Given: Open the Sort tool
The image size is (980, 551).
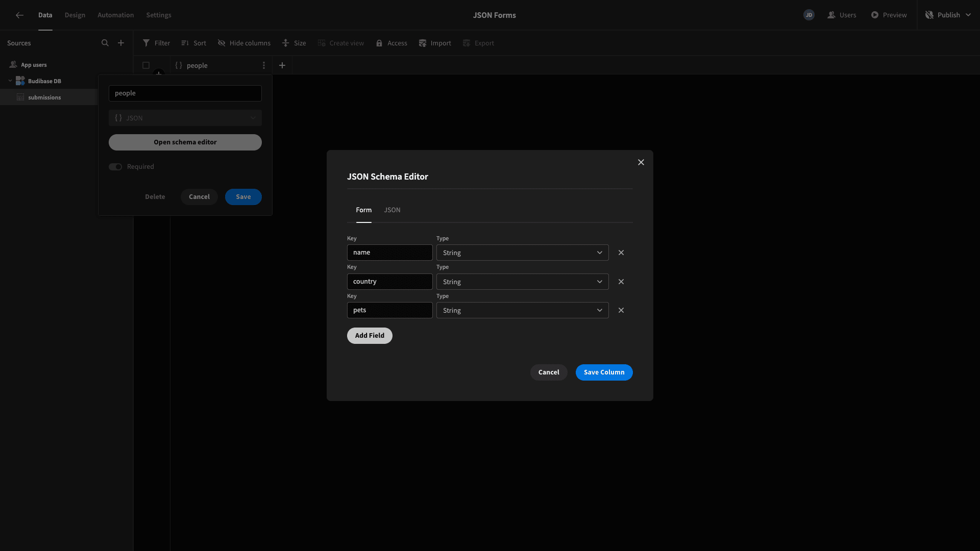Looking at the screenshot, I should coord(194,43).
